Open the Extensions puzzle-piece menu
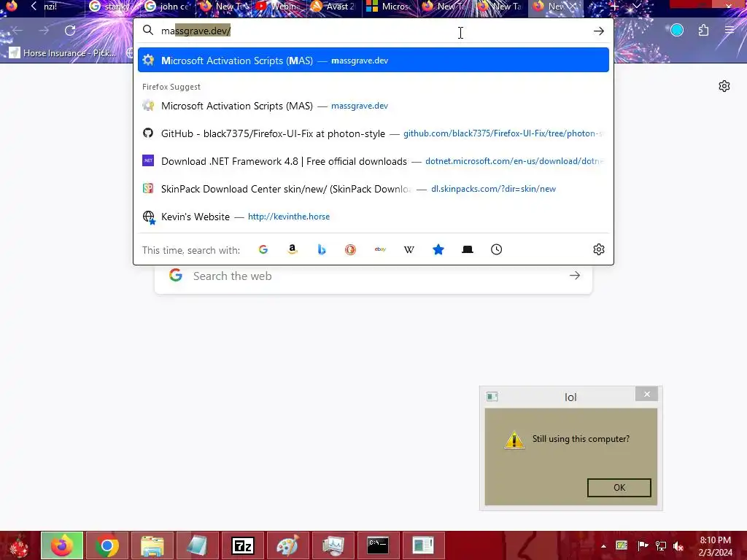 [703, 31]
